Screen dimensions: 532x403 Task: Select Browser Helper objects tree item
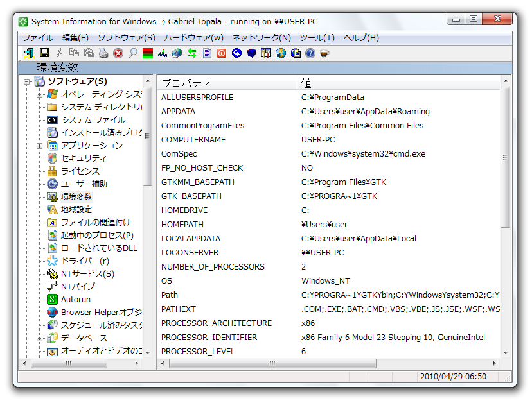[x=102, y=312]
